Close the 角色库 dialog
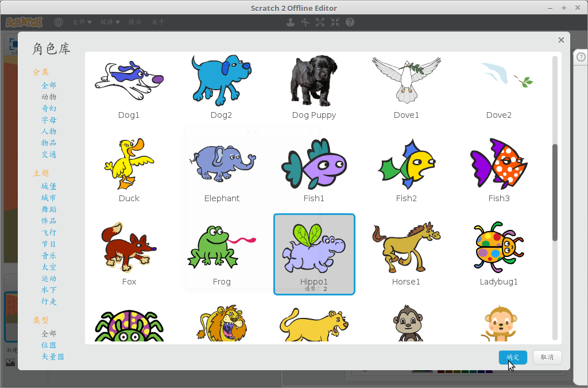Screen dimensions: 588x388 pos(561,40)
